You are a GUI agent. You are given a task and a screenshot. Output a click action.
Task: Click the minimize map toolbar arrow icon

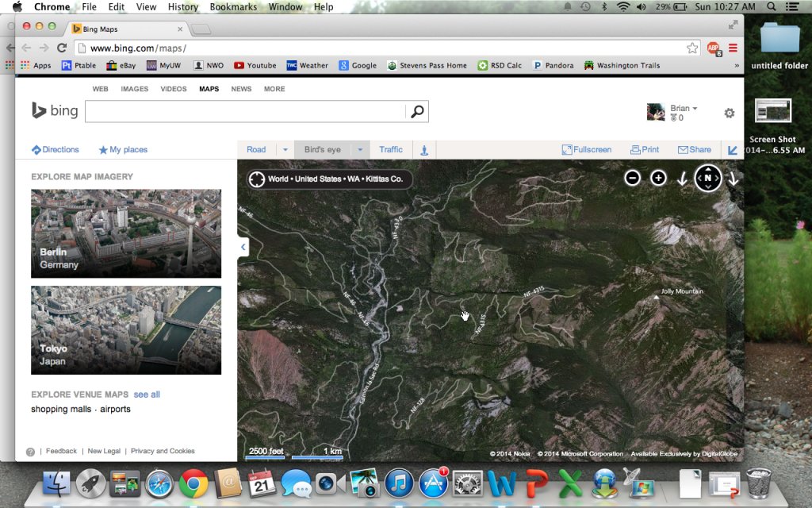pyautogui.click(x=732, y=150)
